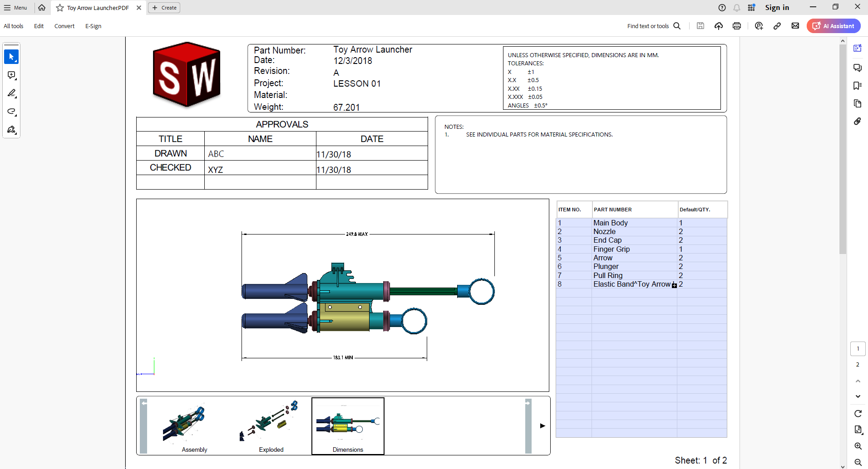Select the add comment tool
The height and width of the screenshot is (469, 868).
point(11,75)
